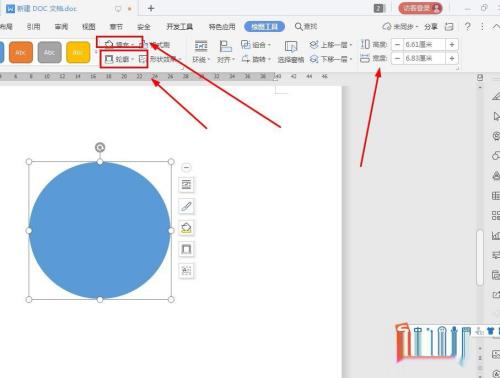This screenshot has width=500, height=378.
Task: Click the numbered badge icon in title bar
Action: 378,8
